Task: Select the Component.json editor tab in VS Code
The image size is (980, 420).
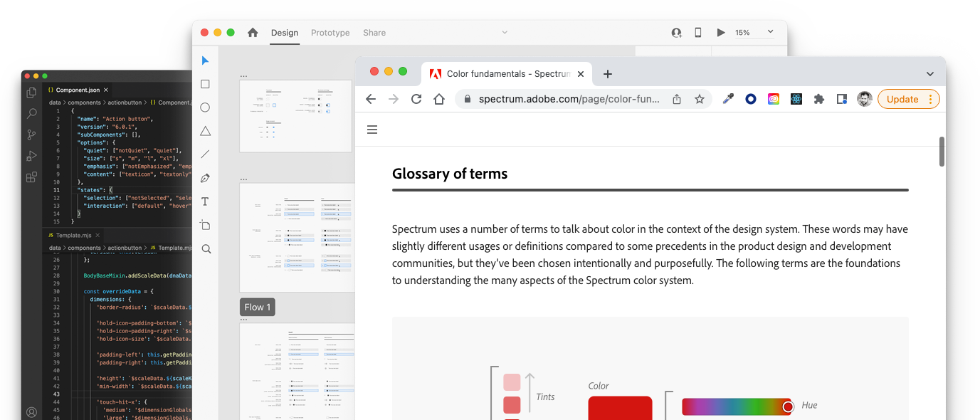Action: [78, 90]
